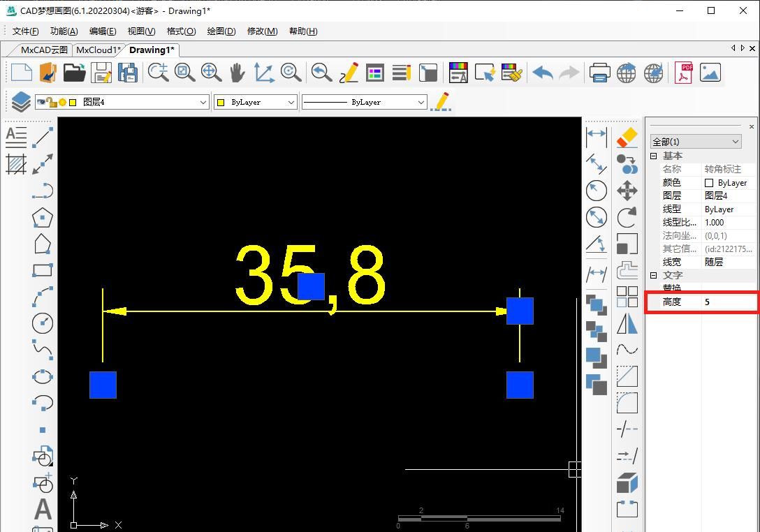Collapse the 基本 property group

tap(654, 156)
